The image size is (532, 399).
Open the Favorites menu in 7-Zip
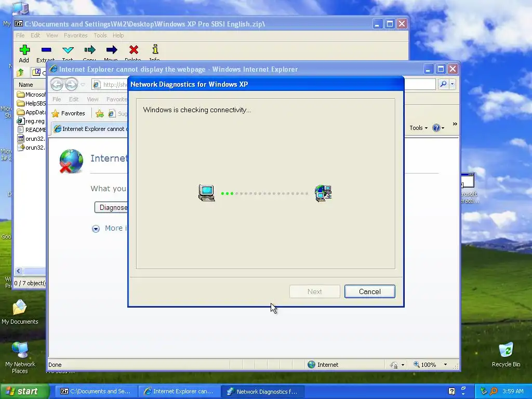(x=76, y=35)
